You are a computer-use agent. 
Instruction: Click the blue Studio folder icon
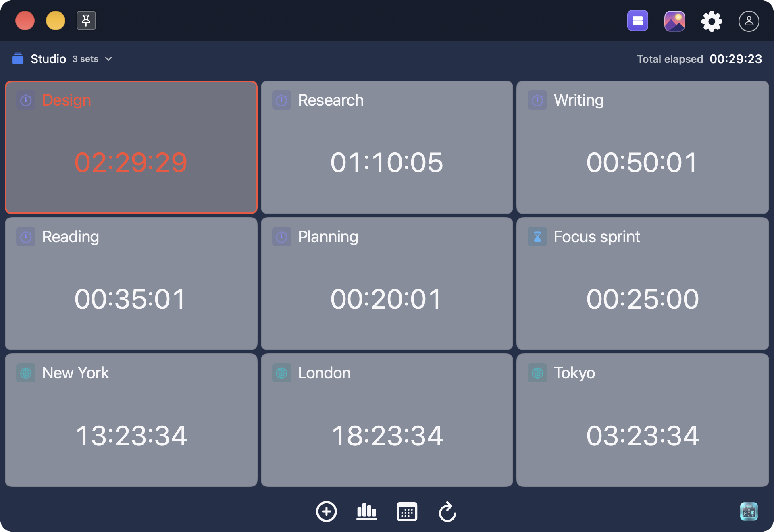tap(18, 59)
